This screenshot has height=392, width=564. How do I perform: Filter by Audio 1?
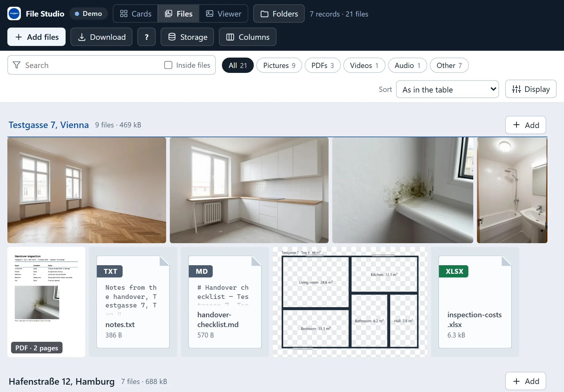point(408,66)
